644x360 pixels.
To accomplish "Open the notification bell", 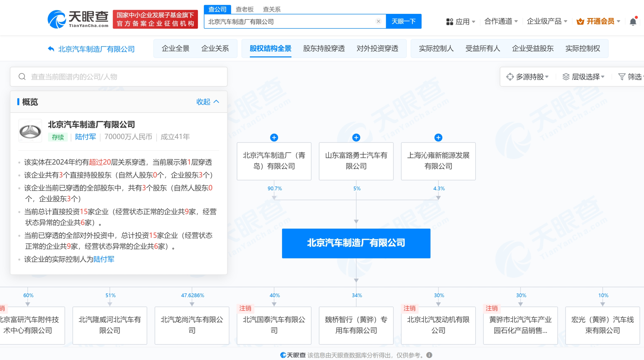I will pyautogui.click(x=633, y=22).
